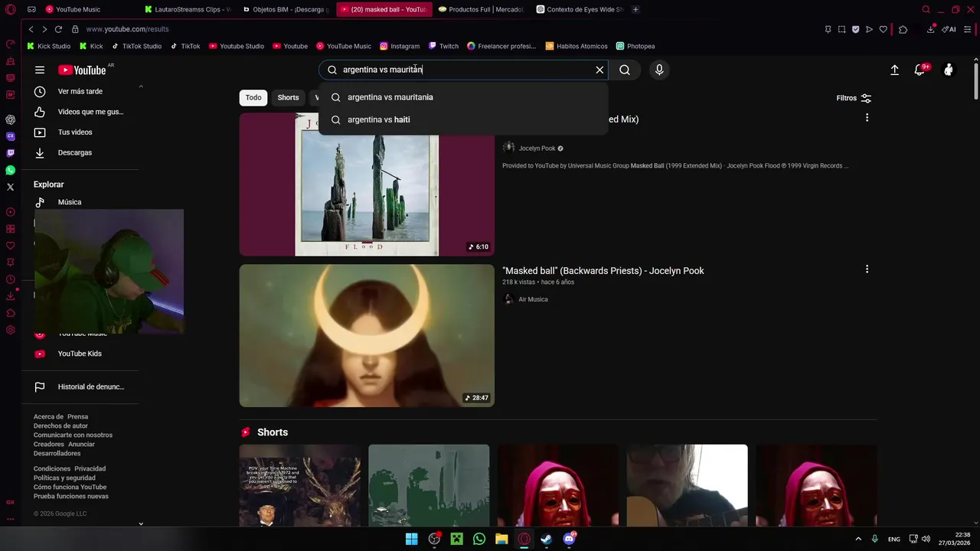This screenshot has height=551, width=980.
Task: Open the Twitch bookmark
Action: point(444,46)
